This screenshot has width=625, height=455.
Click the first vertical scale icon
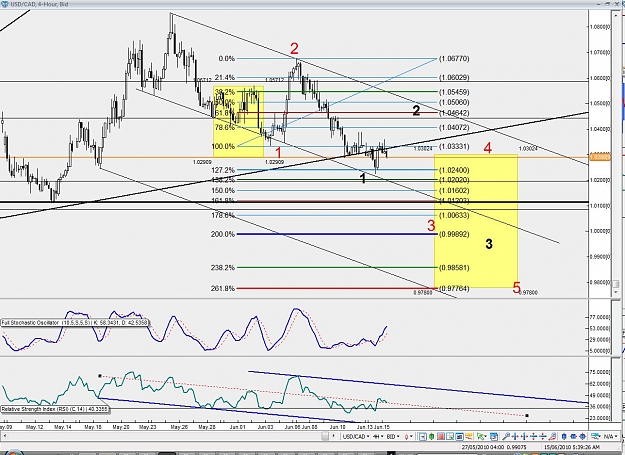click(534, 437)
